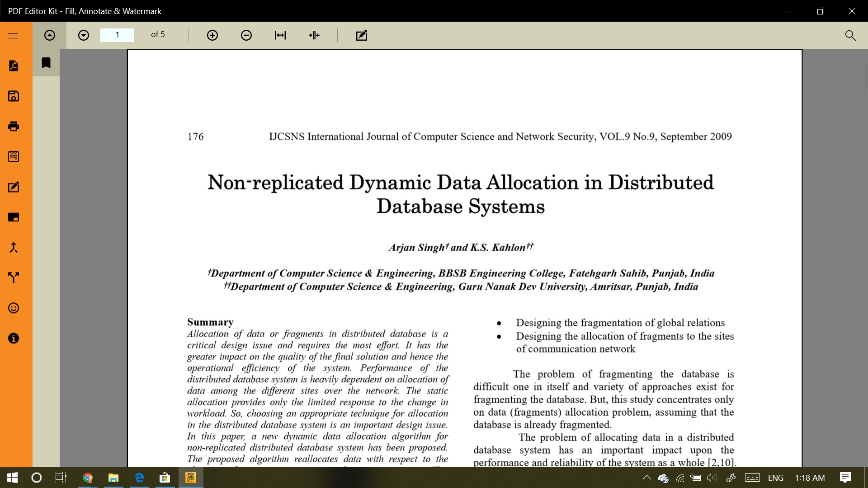Click the page number input field
The height and width of the screenshot is (488, 868).
[x=117, y=35]
